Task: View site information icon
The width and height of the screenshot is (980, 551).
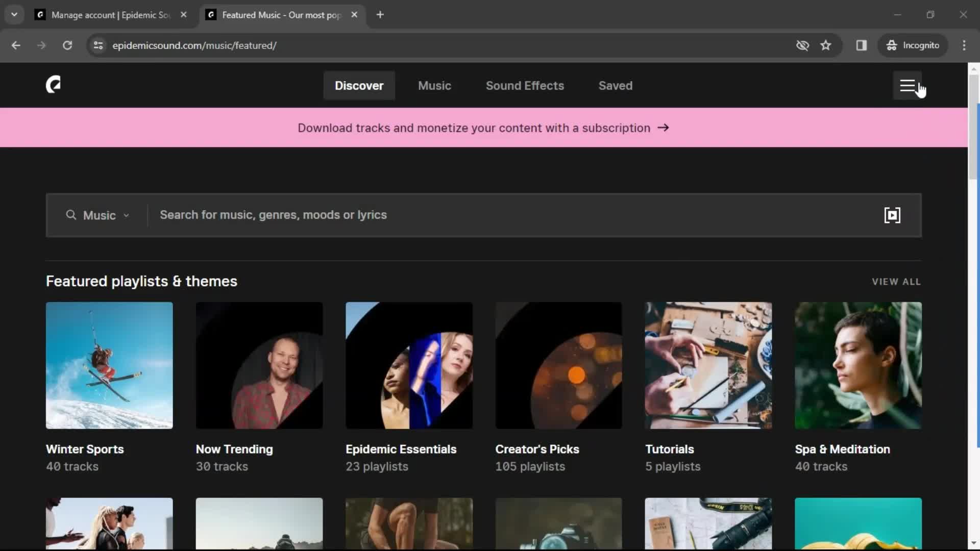Action: (x=99, y=45)
